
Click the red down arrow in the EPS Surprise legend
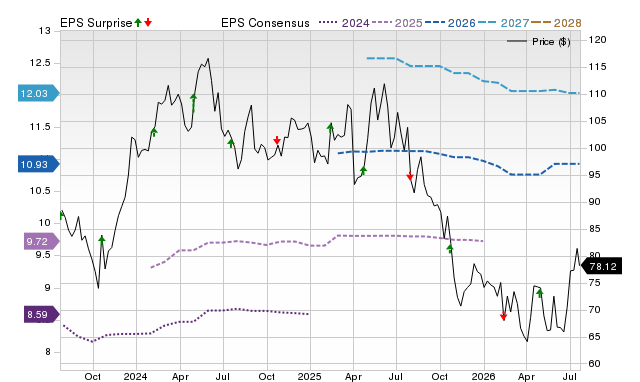[x=148, y=22]
